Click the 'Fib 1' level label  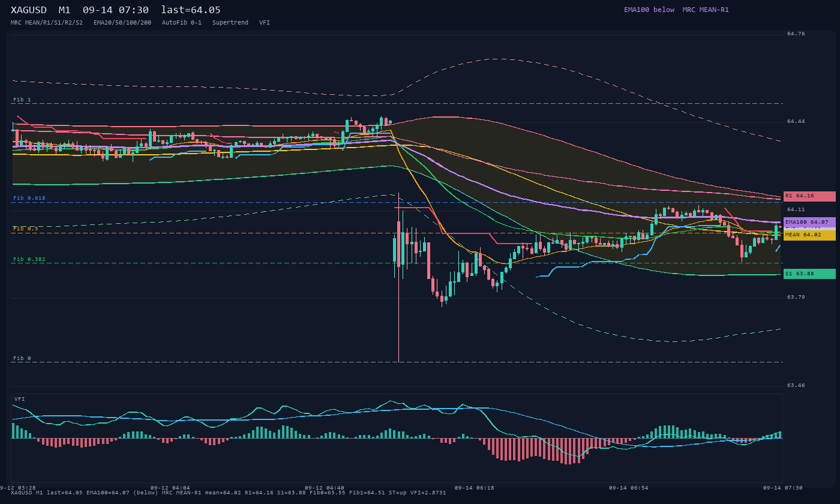click(22, 100)
